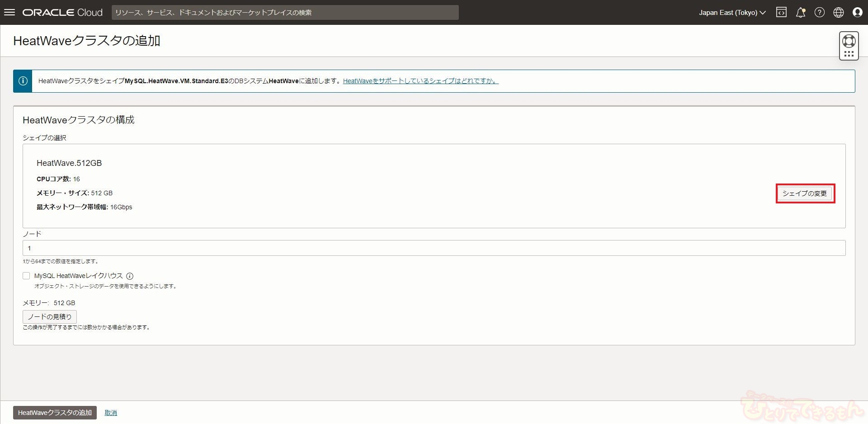Click the ノードの見積り button
Screen dimensions: 868x424
pos(50,316)
